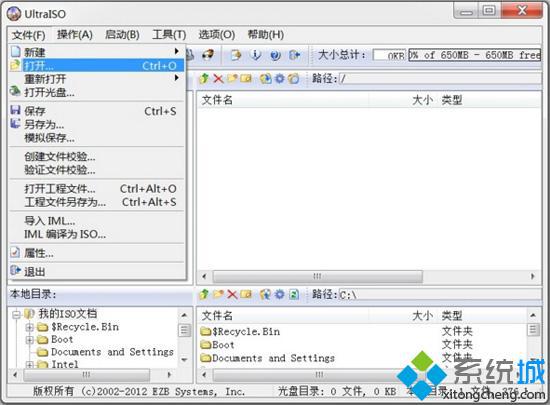
Task: Select Documents and Settings in the local file list
Action: pos(268,358)
